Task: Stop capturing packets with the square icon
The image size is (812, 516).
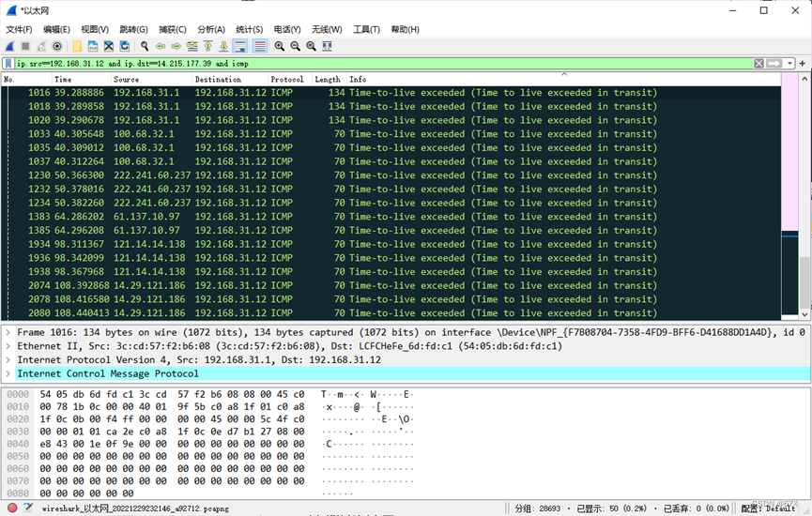Action: [25, 47]
